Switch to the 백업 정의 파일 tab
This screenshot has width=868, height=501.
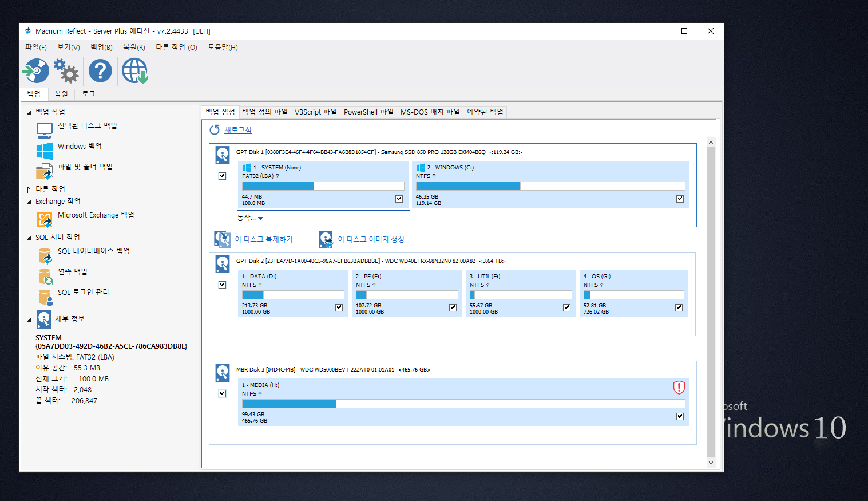[265, 112]
